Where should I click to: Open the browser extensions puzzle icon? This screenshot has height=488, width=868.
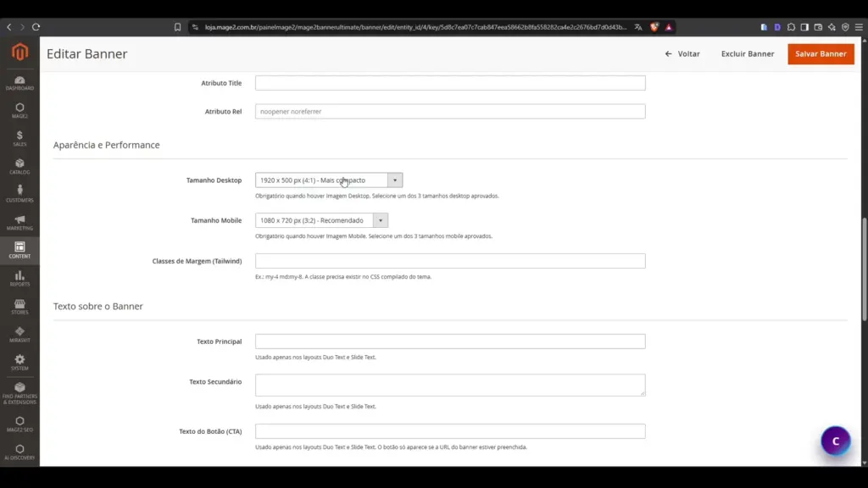tap(791, 27)
